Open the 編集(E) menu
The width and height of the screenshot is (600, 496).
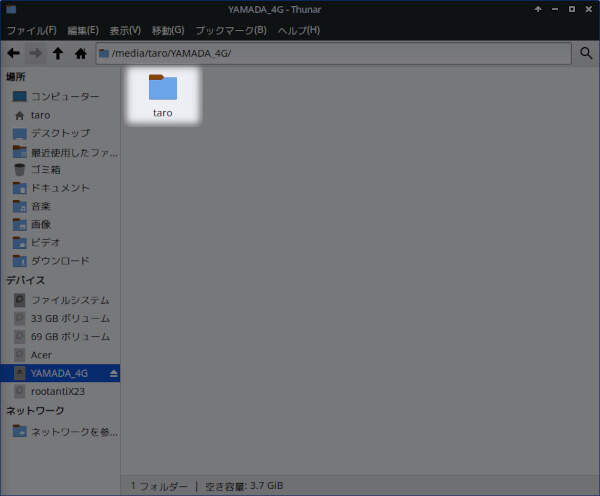[83, 30]
